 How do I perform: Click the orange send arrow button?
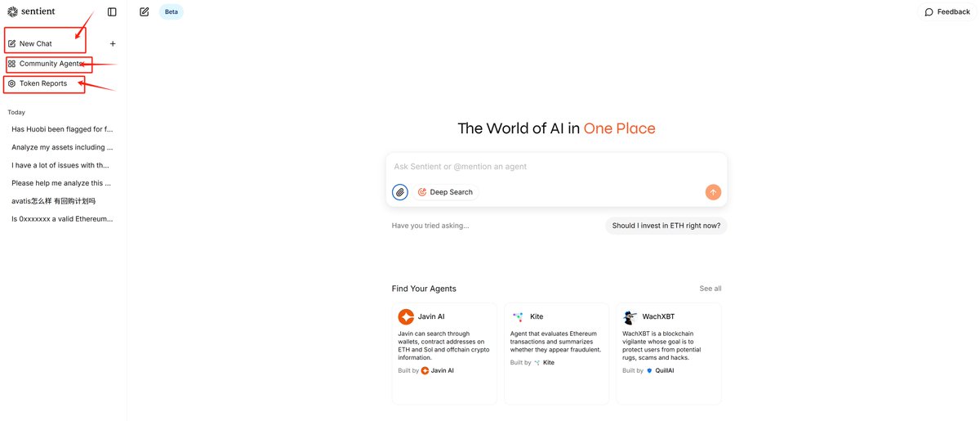pos(713,192)
